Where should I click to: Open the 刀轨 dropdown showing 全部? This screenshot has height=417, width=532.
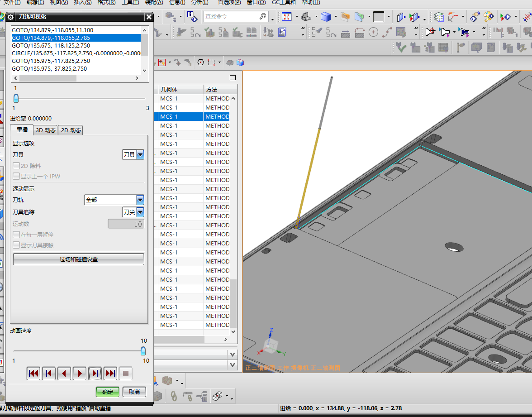(x=140, y=200)
